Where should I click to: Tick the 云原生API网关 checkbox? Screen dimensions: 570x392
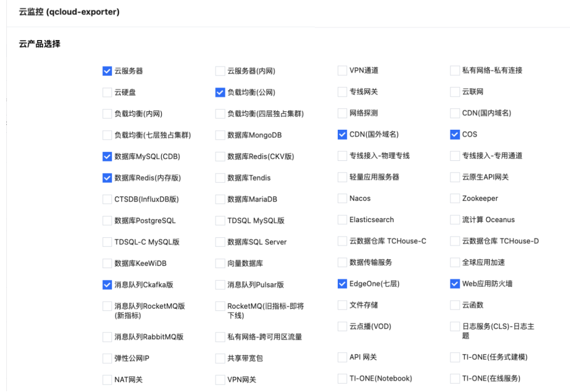tap(455, 177)
